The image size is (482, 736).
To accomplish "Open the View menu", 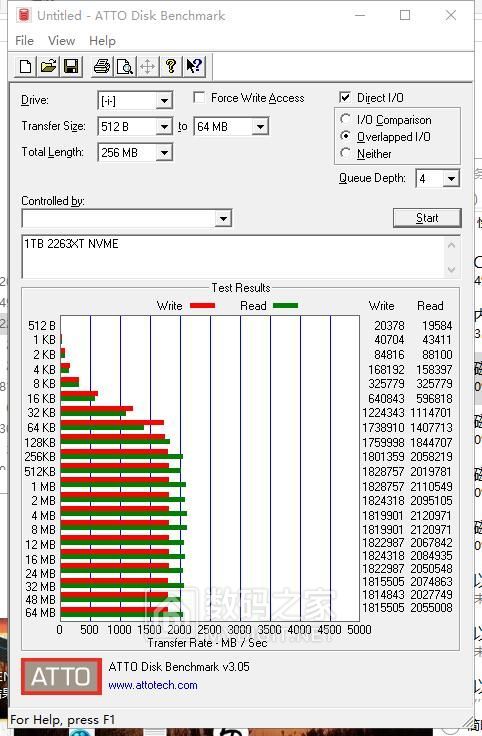I will (61, 41).
